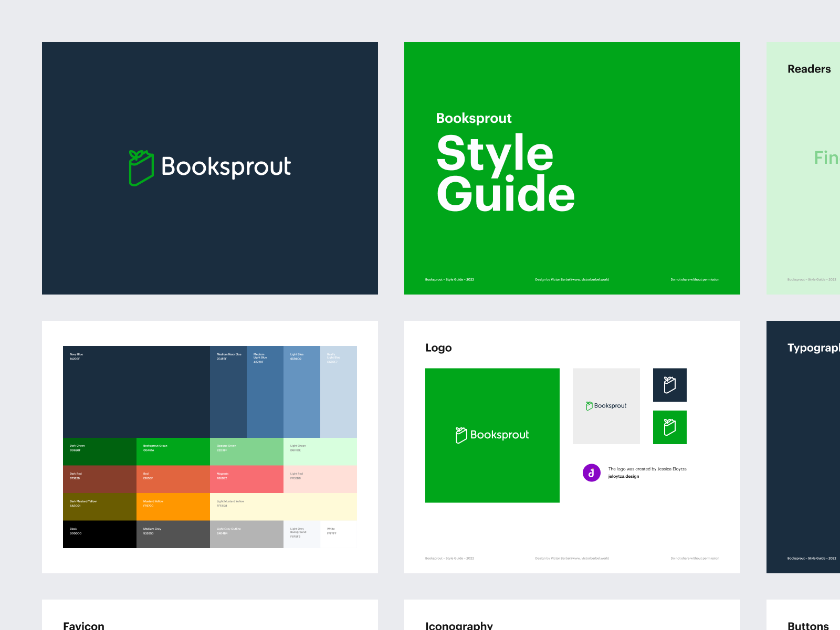Open the Readers slide
Screen dimensions: 840x630
[x=803, y=168]
